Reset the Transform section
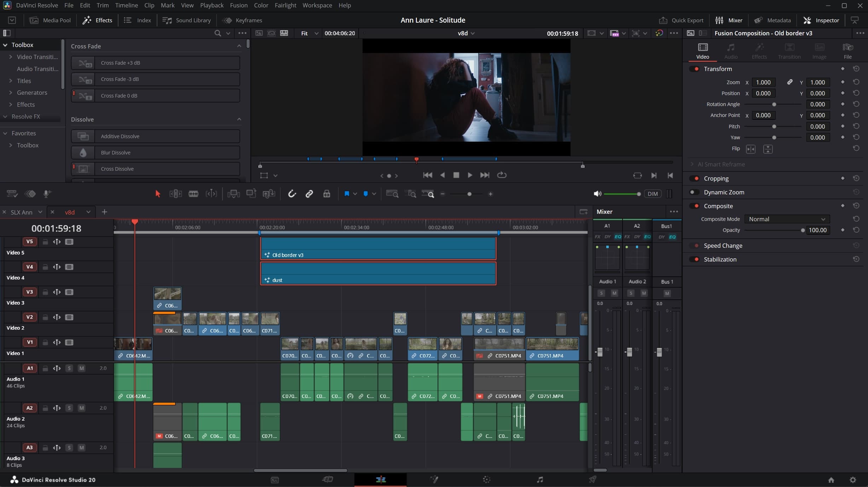The height and width of the screenshot is (487, 868). 856,69
